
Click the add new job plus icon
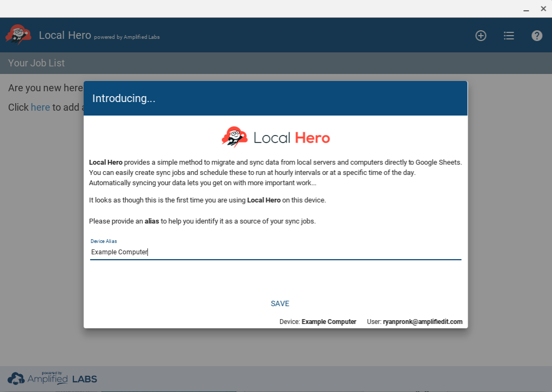pos(481,36)
